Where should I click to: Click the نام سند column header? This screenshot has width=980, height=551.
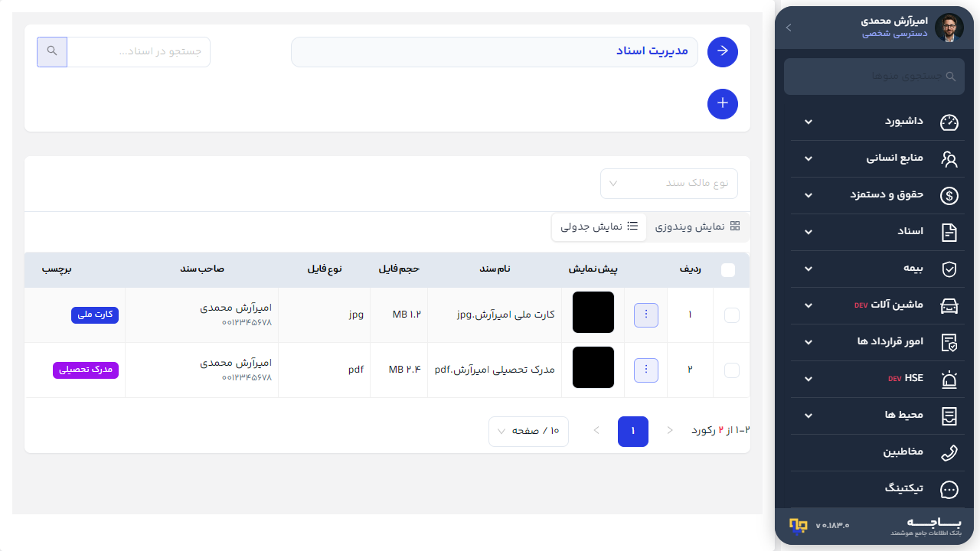[495, 269]
